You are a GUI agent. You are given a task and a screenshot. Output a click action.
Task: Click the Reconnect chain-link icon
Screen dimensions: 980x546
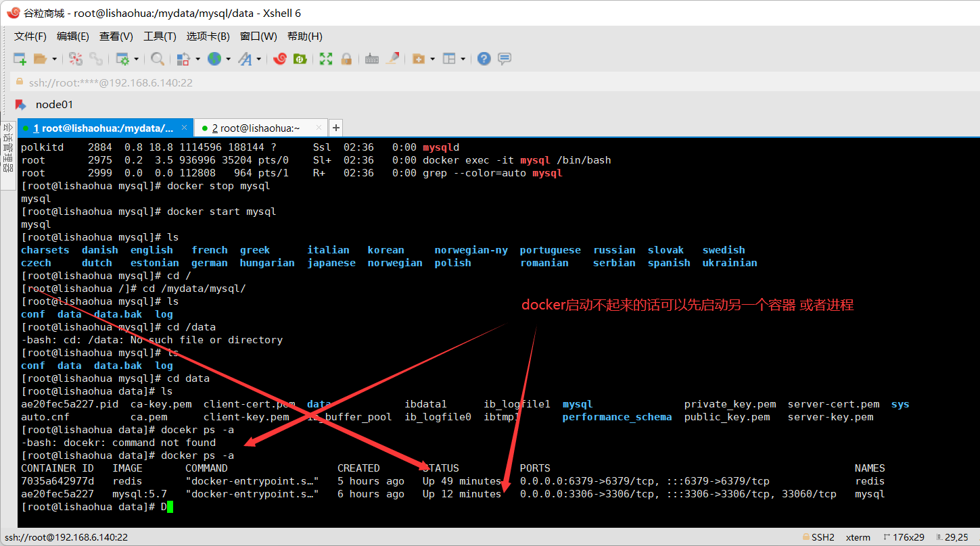pos(96,59)
